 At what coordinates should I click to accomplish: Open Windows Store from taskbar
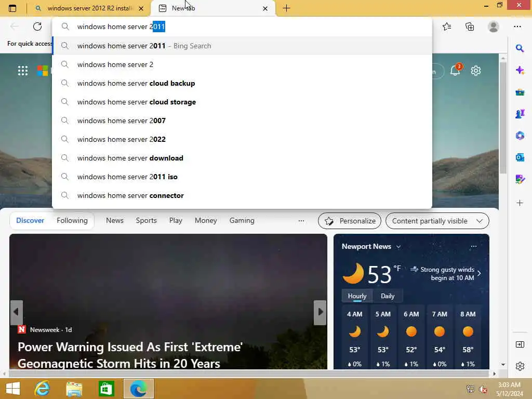[106, 389]
